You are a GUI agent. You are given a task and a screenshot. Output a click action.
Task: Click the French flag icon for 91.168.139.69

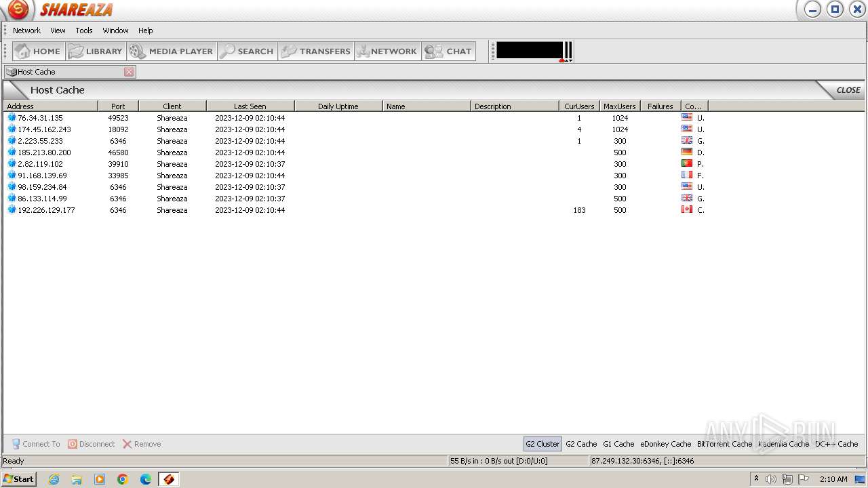pyautogui.click(x=687, y=175)
